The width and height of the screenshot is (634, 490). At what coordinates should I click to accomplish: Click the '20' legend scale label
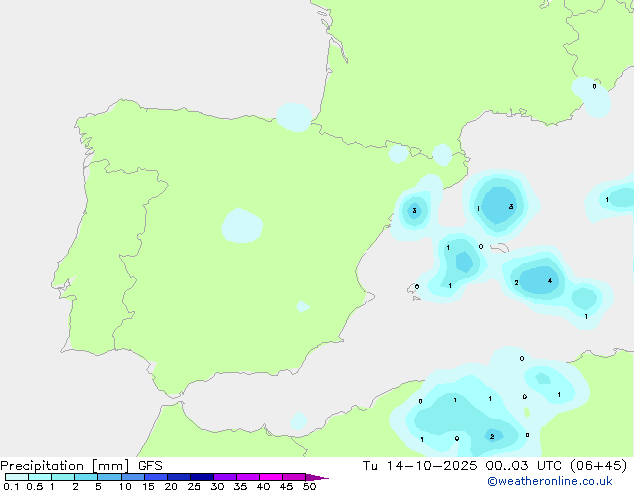[x=171, y=486]
